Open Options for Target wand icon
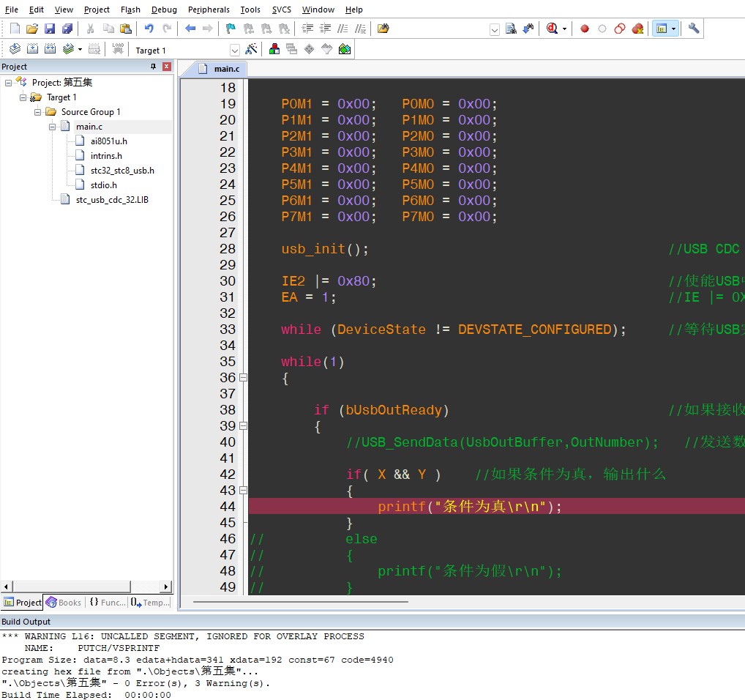The height and width of the screenshot is (700, 745). click(x=251, y=50)
